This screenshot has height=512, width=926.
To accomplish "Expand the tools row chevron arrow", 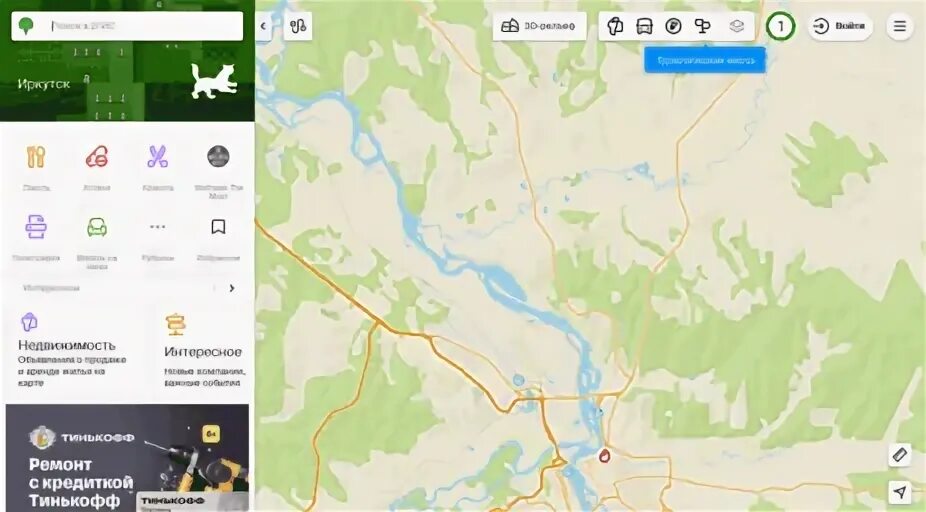I will click(232, 288).
